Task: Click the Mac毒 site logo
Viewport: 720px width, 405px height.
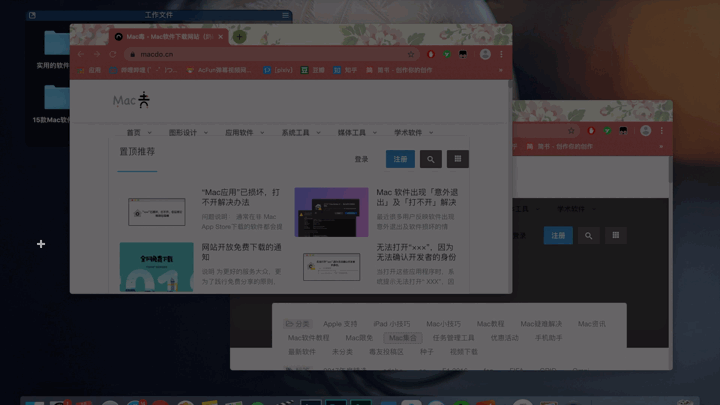Action: pos(131,100)
